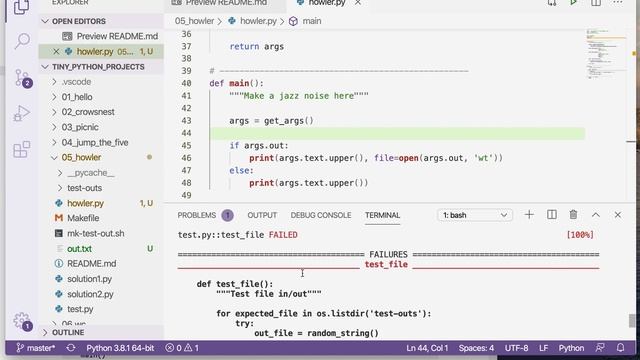Switch to Preview README.md editor tab

coord(225,3)
